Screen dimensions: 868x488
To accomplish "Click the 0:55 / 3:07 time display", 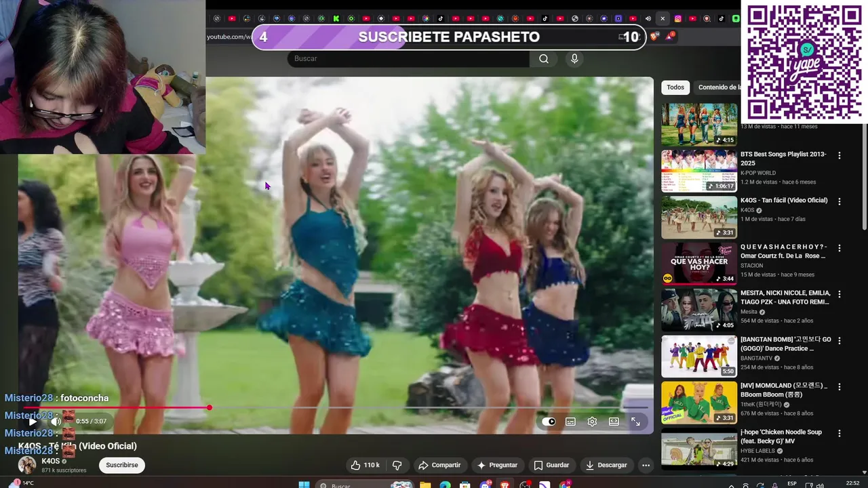I will coord(91,422).
